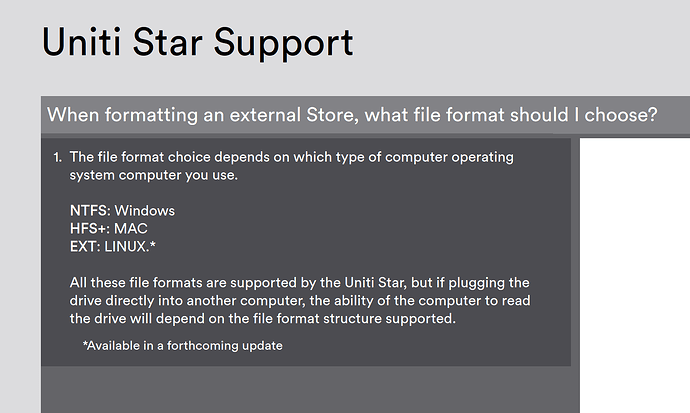This screenshot has height=413, width=690.
Task: Click the white panel beside the answer
Action: [635, 275]
